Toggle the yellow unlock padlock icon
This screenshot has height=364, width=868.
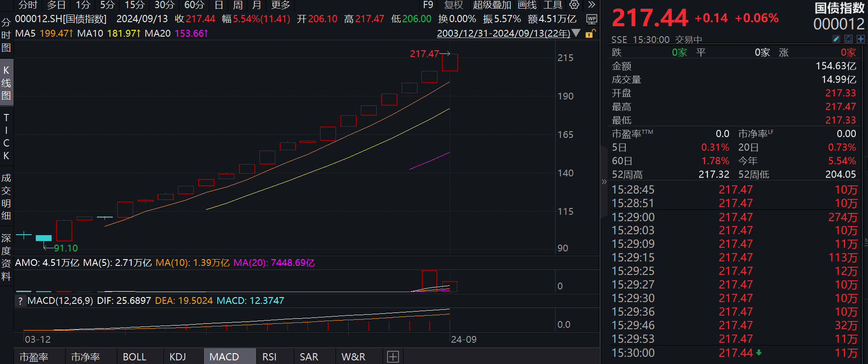pyautogui.click(x=590, y=33)
